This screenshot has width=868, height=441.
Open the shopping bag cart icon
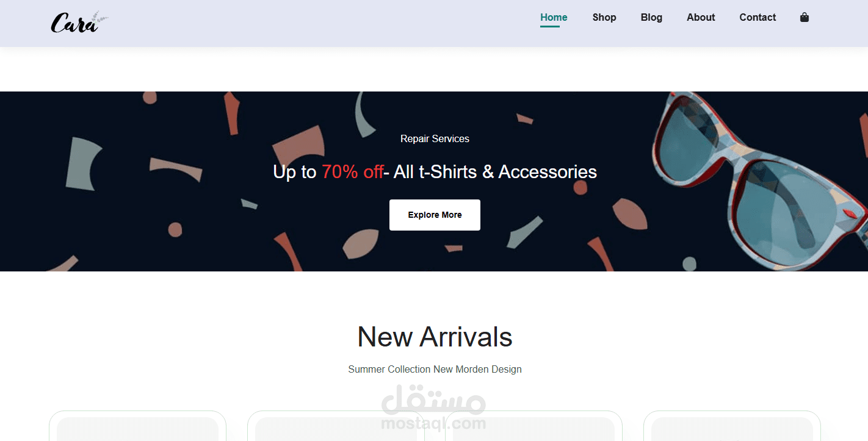(x=804, y=17)
